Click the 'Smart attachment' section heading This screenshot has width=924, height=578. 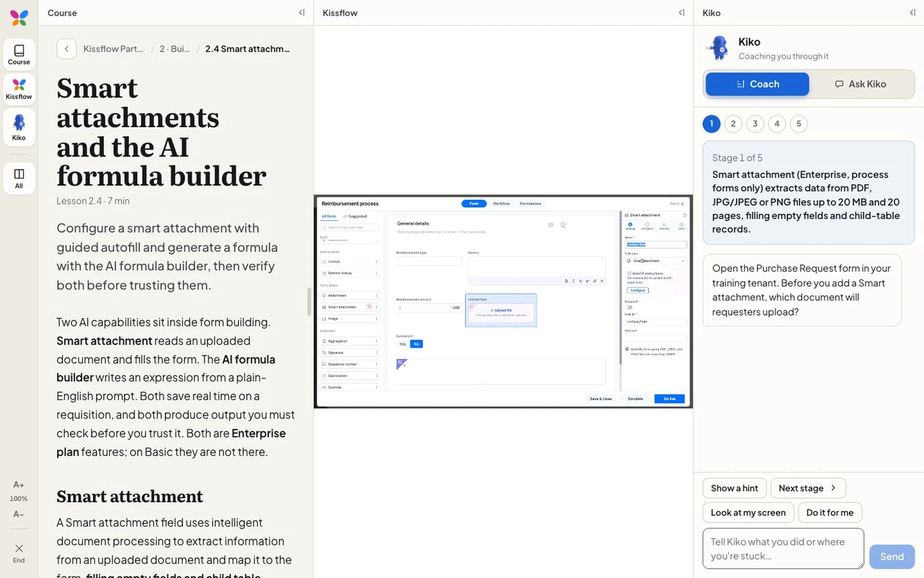tap(130, 497)
